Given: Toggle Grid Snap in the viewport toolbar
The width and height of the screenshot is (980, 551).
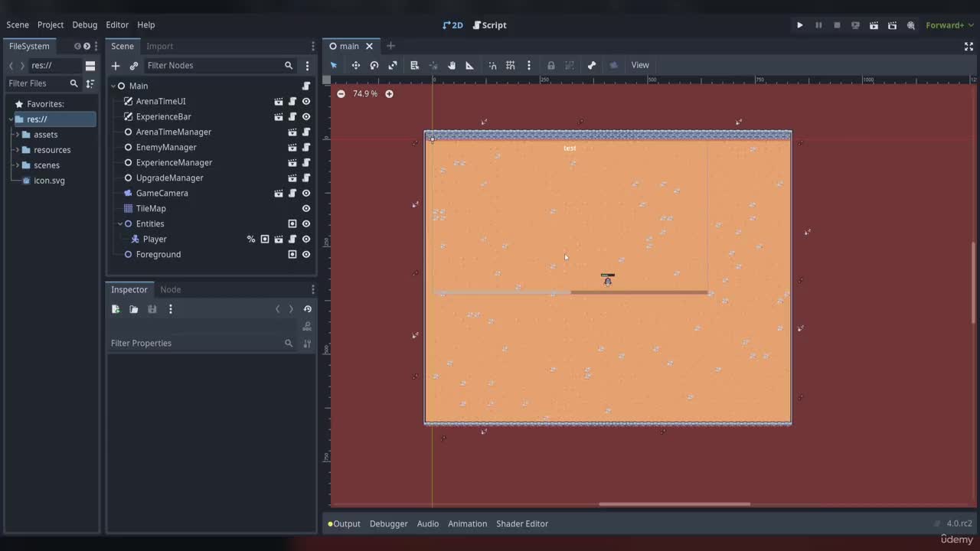Looking at the screenshot, I should (x=511, y=65).
